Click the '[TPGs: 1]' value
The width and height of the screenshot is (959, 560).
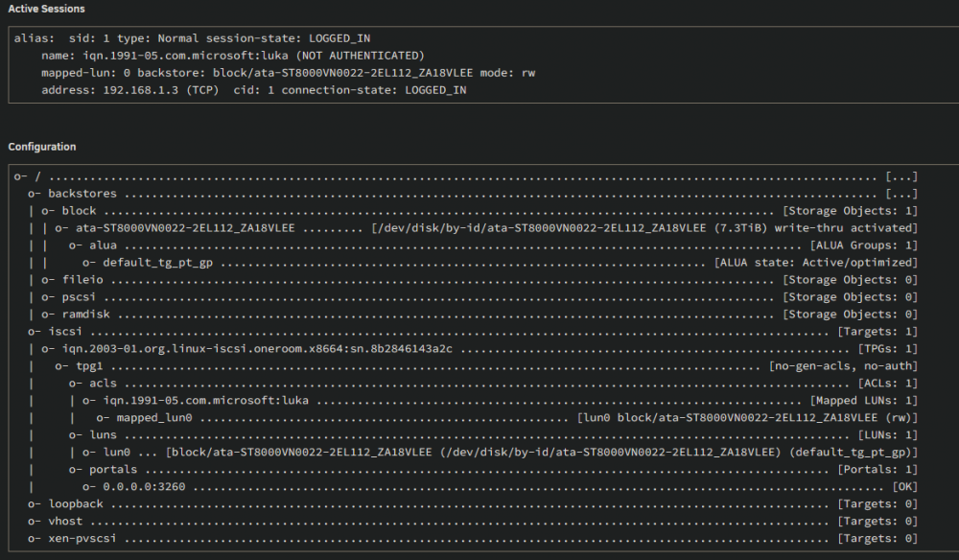[887, 348]
